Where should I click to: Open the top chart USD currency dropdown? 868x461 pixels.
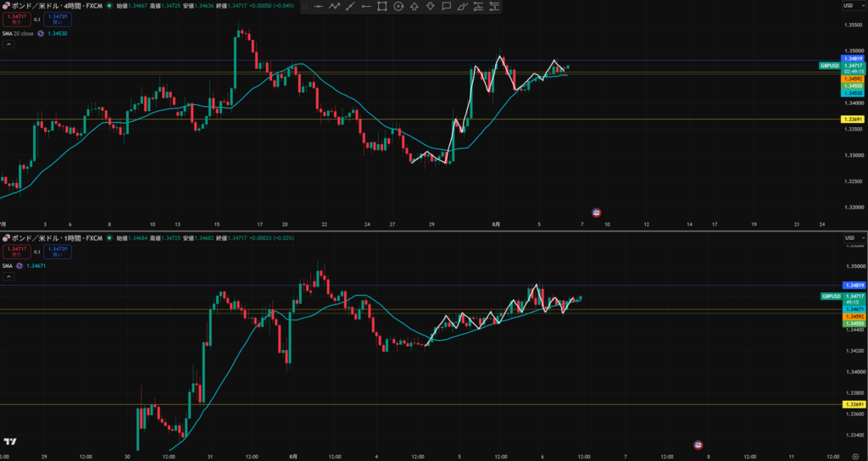[853, 6]
